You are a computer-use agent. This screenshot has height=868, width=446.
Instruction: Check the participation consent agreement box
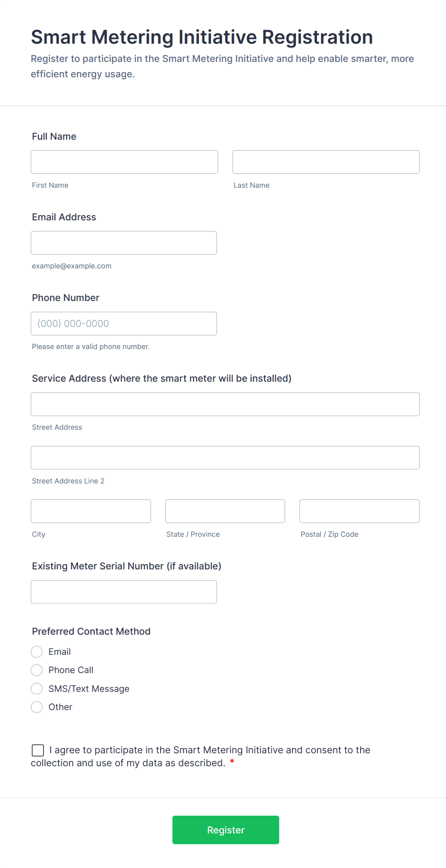point(38,750)
